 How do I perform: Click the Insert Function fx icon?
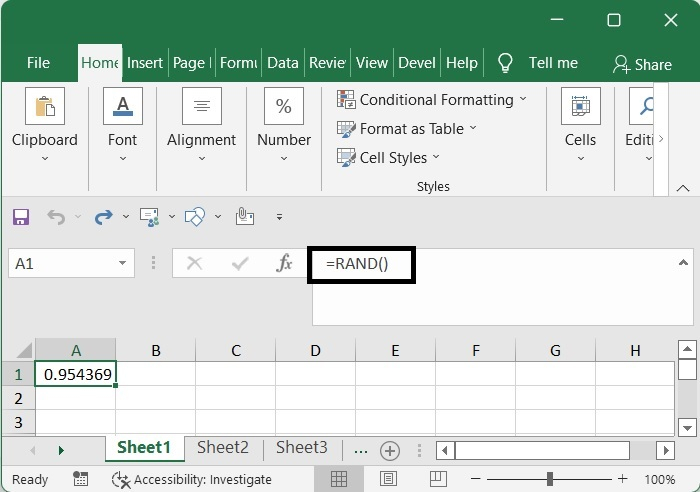click(284, 263)
